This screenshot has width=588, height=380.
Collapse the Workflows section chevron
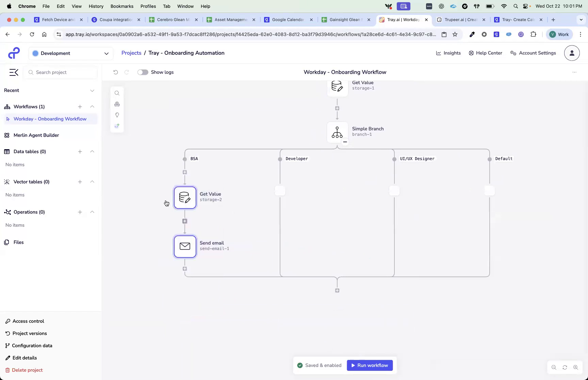pyautogui.click(x=92, y=106)
